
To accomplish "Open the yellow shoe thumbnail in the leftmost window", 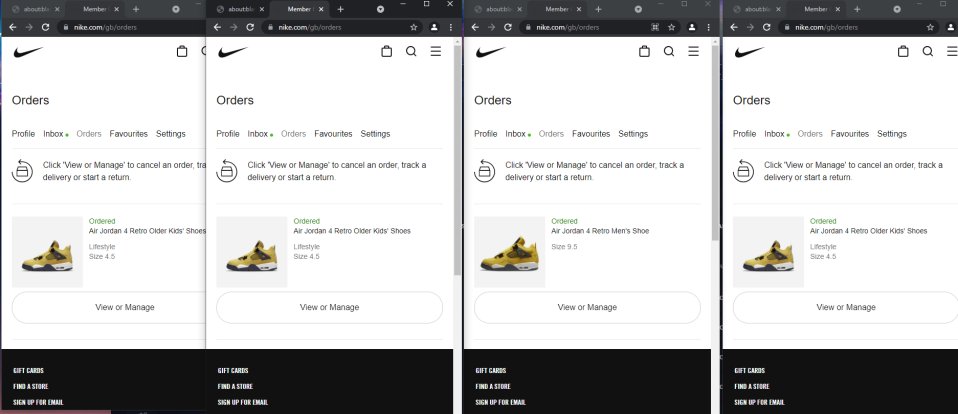I will point(47,252).
